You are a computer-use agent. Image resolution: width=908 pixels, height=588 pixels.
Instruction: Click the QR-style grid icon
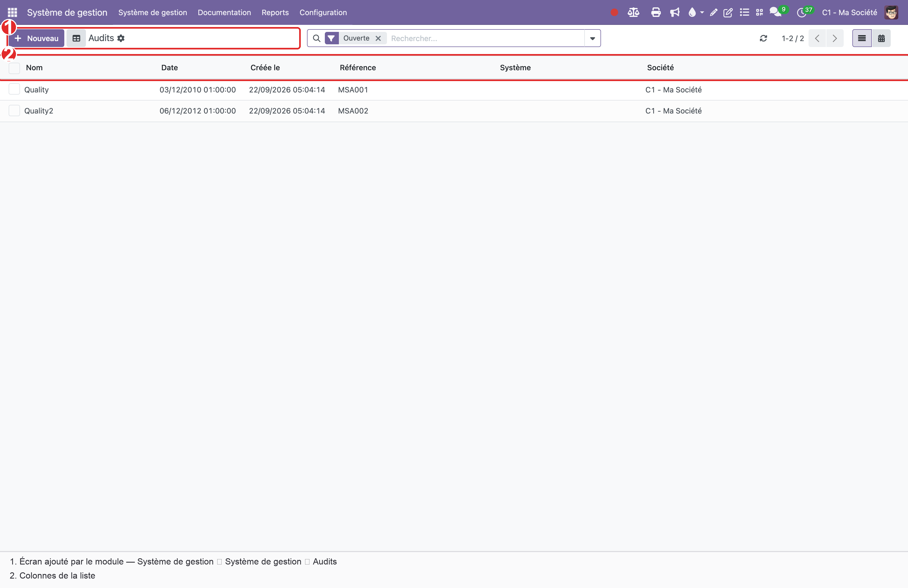(x=760, y=13)
